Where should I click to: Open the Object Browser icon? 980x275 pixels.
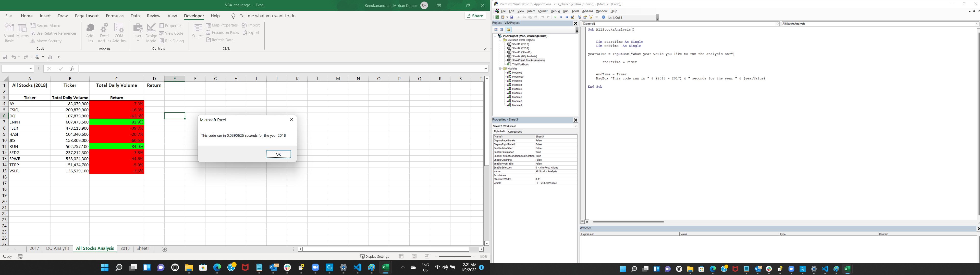point(591,18)
